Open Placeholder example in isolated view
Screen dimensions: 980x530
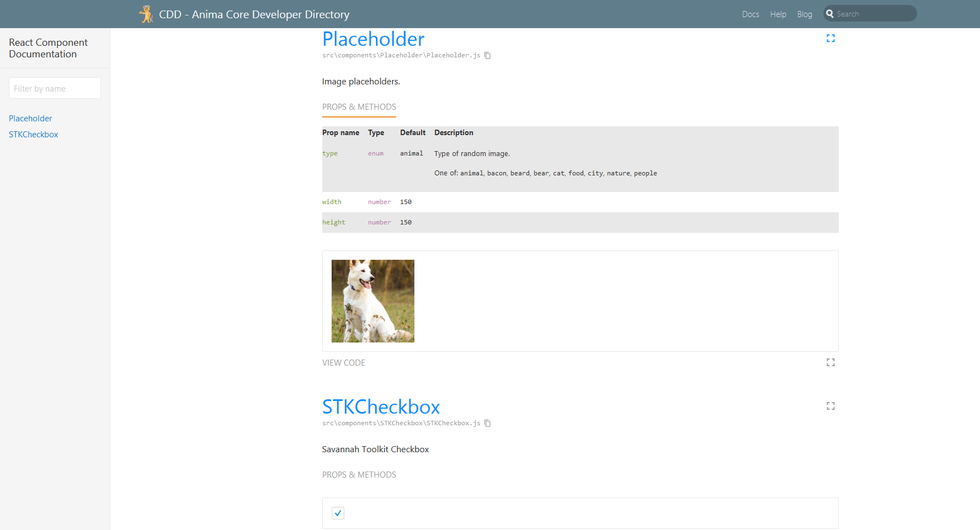tap(830, 362)
